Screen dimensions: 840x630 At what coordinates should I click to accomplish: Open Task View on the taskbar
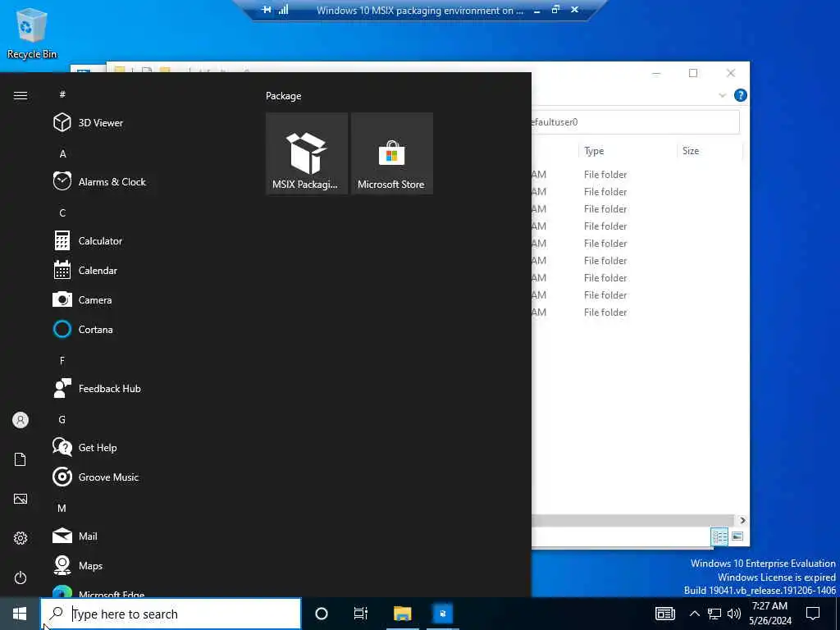coord(361,614)
